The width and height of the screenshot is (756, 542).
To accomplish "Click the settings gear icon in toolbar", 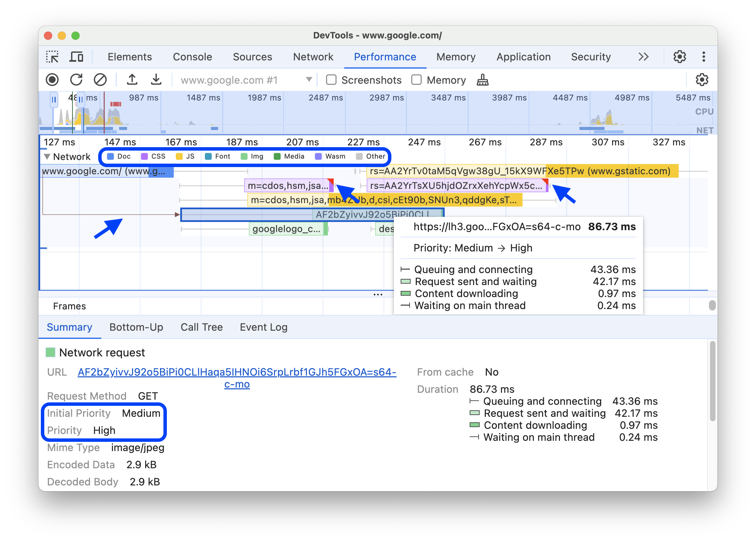I will 680,56.
